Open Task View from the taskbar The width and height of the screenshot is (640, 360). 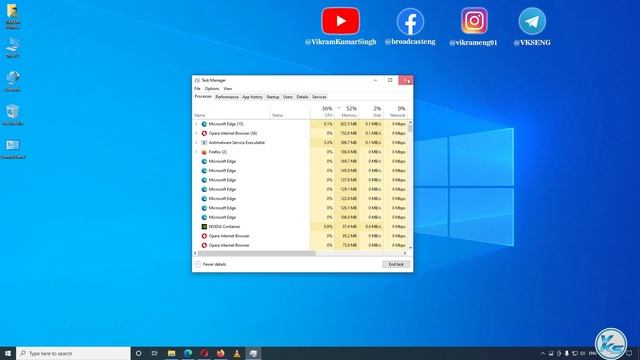tap(155, 353)
